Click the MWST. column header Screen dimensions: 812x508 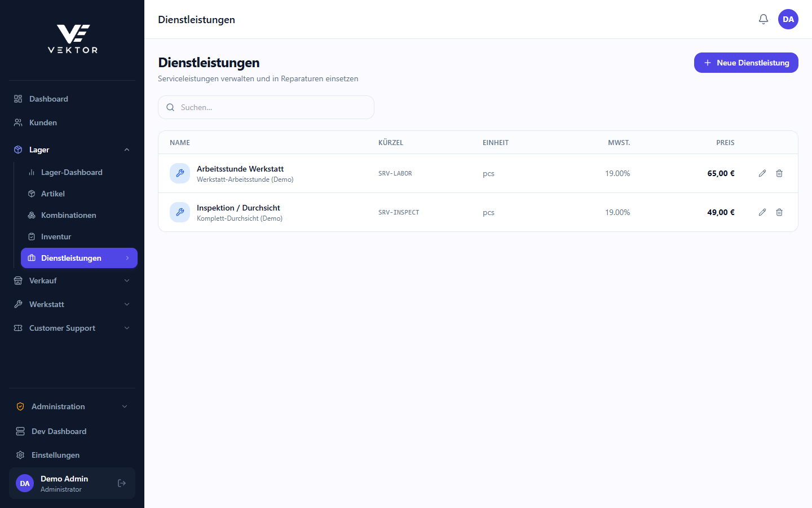[619, 143]
